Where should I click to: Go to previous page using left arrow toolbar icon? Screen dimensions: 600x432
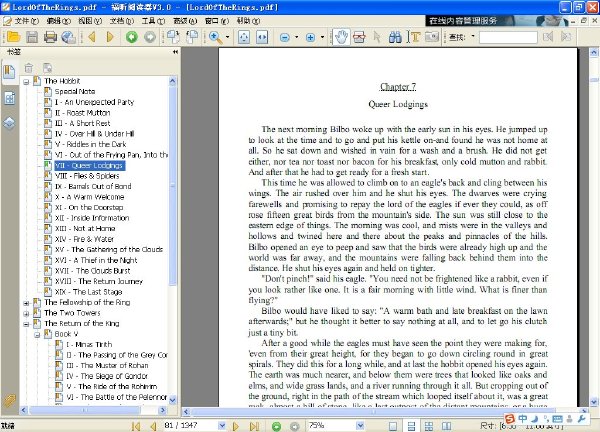tap(92, 37)
